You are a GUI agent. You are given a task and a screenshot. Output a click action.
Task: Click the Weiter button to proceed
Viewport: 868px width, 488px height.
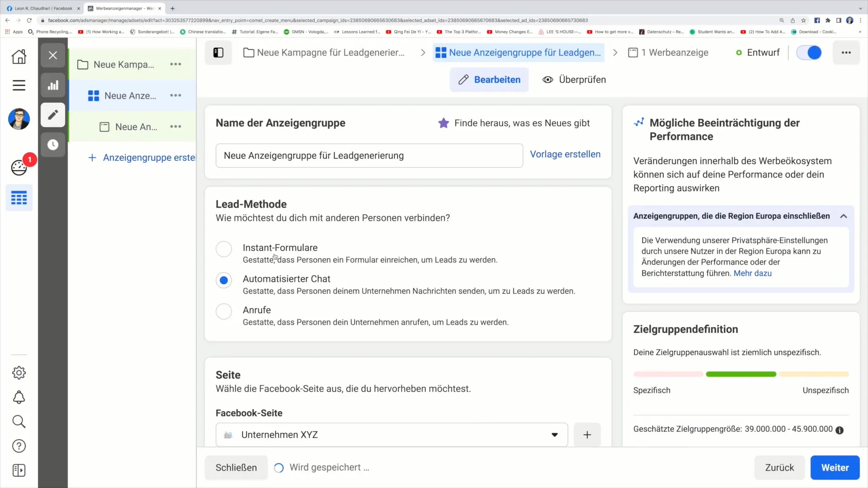tap(835, 467)
